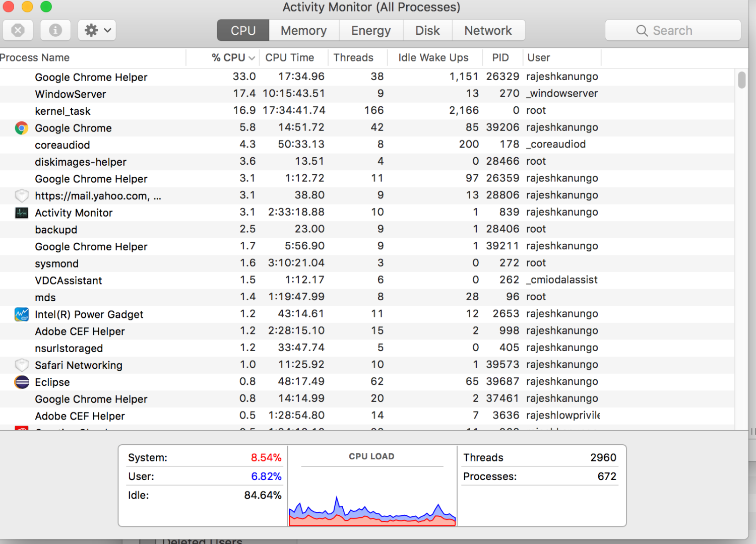Select the mds process
This screenshot has width=756, height=544.
tap(367, 297)
